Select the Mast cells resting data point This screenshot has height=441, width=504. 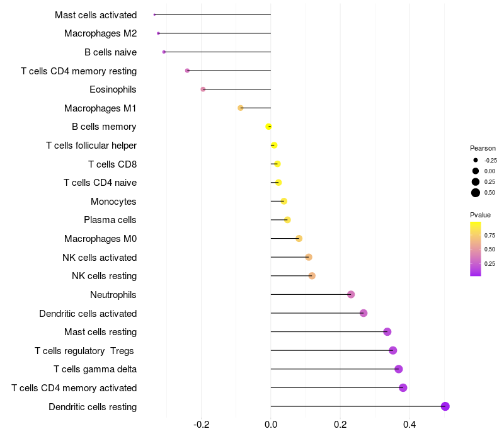coord(387,332)
